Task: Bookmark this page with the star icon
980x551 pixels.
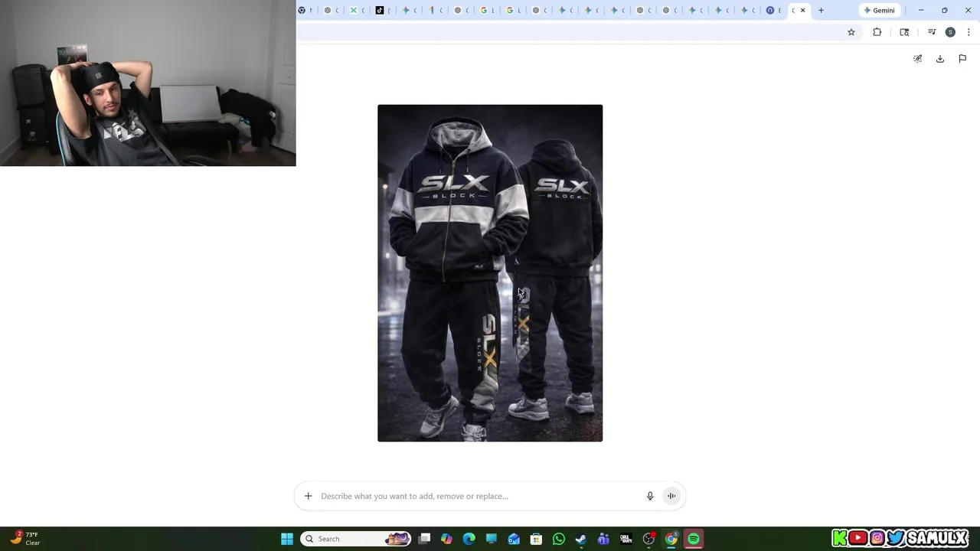Action: 851,32
